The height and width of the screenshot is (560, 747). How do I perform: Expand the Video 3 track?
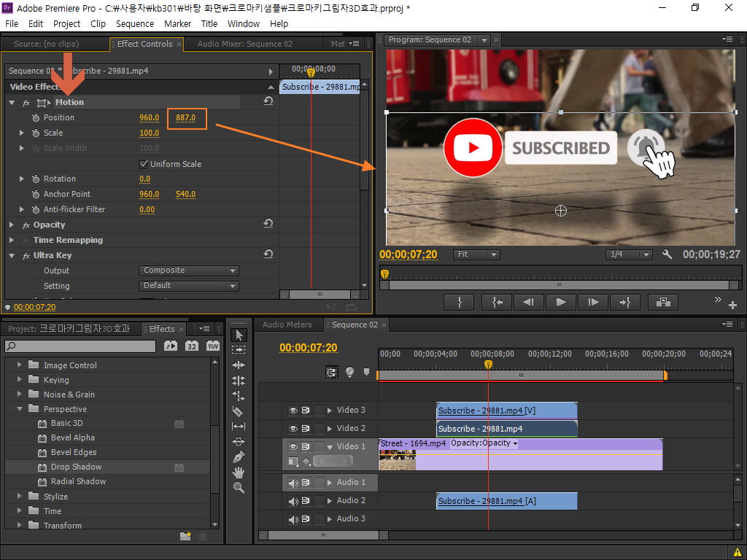pos(329,410)
